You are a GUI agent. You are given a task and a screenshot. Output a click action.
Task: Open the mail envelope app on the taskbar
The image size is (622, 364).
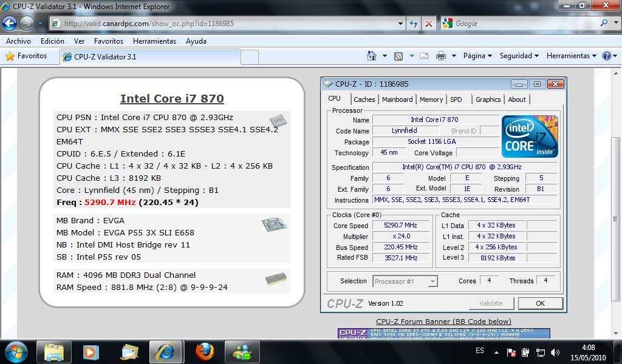[129, 352]
